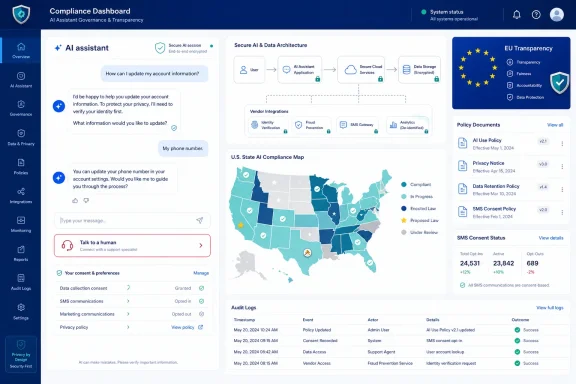Click the thumbs down feedback icon
576x384 pixels.
(x=86, y=201)
